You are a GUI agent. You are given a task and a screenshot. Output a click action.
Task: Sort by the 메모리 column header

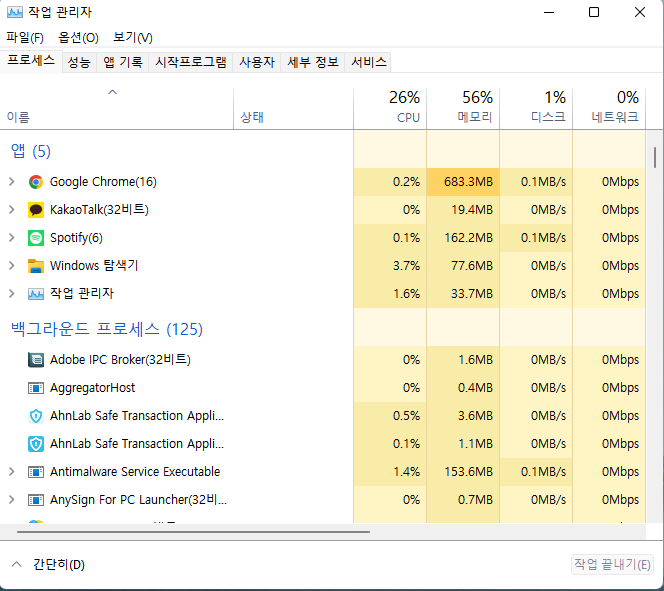[x=463, y=108]
